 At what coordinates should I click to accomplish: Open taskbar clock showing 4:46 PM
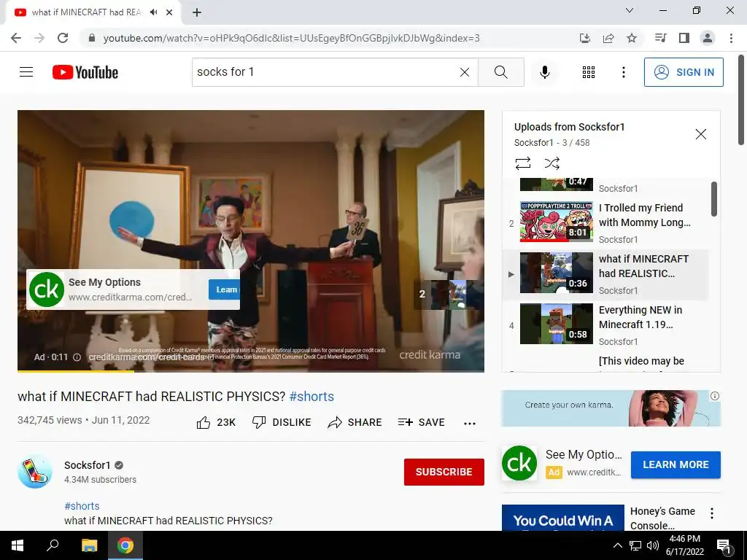click(684, 545)
